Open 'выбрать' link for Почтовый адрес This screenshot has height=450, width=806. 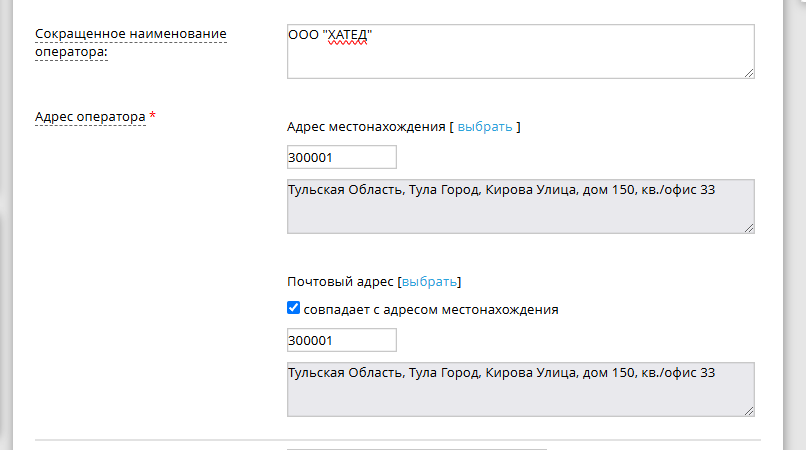click(429, 281)
